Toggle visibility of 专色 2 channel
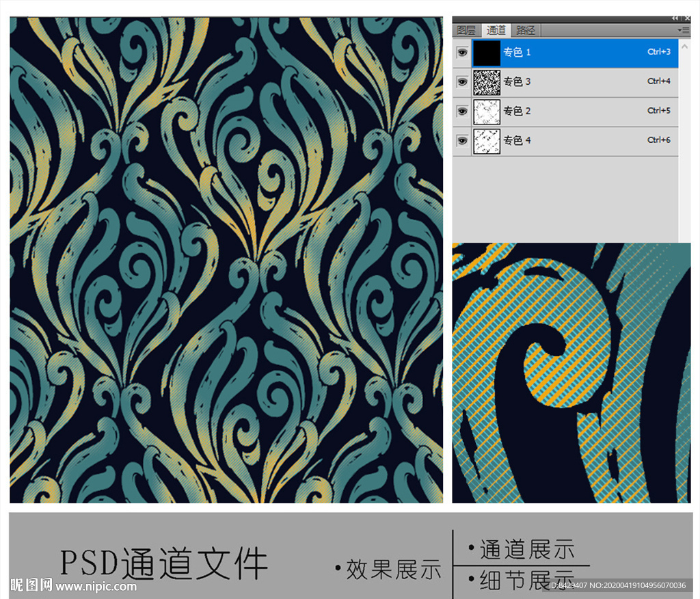The image size is (700, 599). click(463, 111)
